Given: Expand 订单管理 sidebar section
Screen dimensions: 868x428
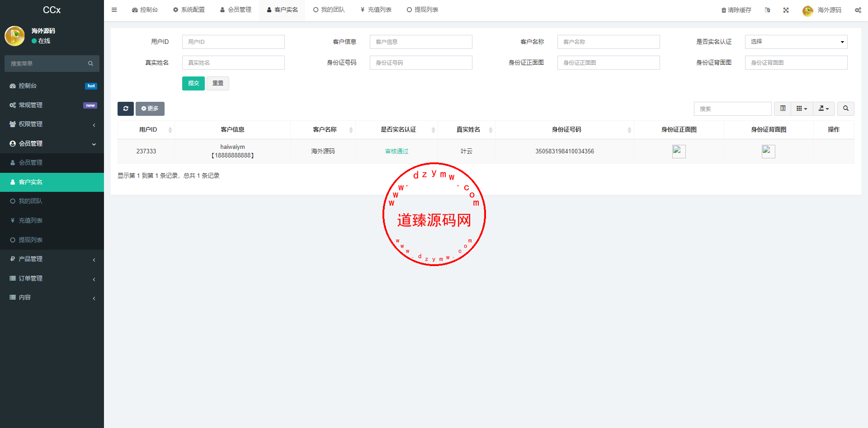Looking at the screenshot, I should click(52, 278).
